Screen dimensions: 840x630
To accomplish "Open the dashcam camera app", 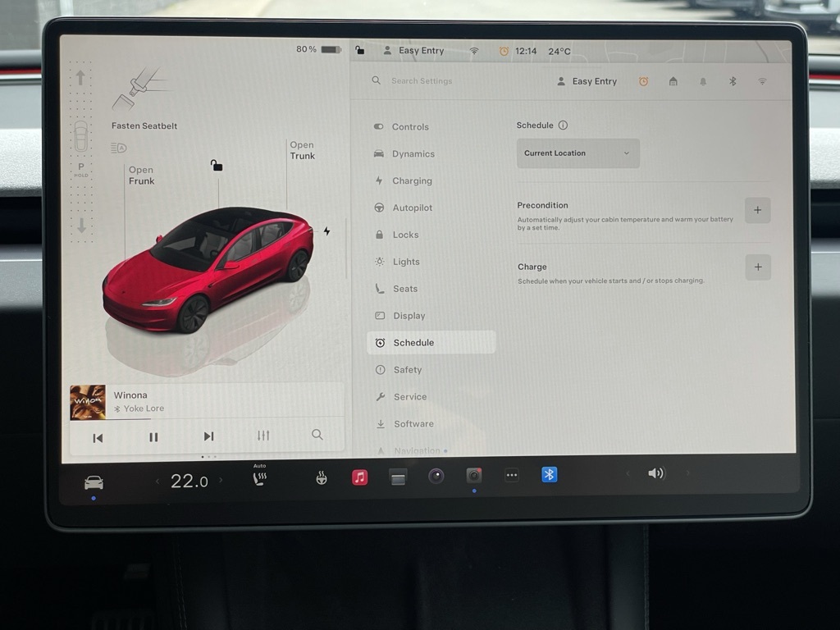I will 473,476.
